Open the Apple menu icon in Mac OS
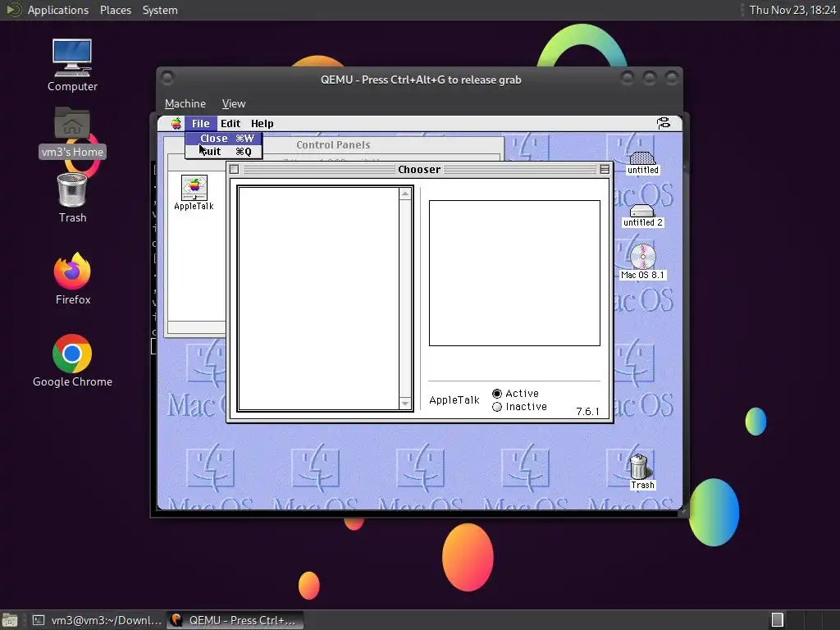This screenshot has width=840, height=630. (x=176, y=124)
